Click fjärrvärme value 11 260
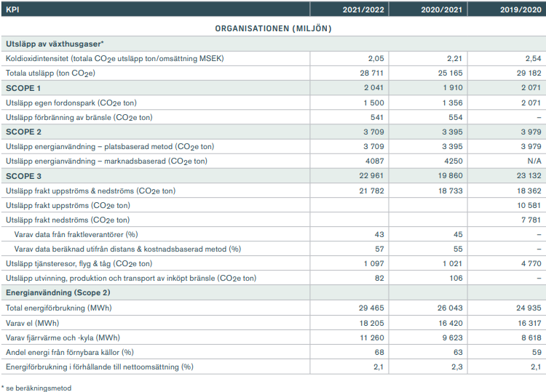 pos(372,338)
